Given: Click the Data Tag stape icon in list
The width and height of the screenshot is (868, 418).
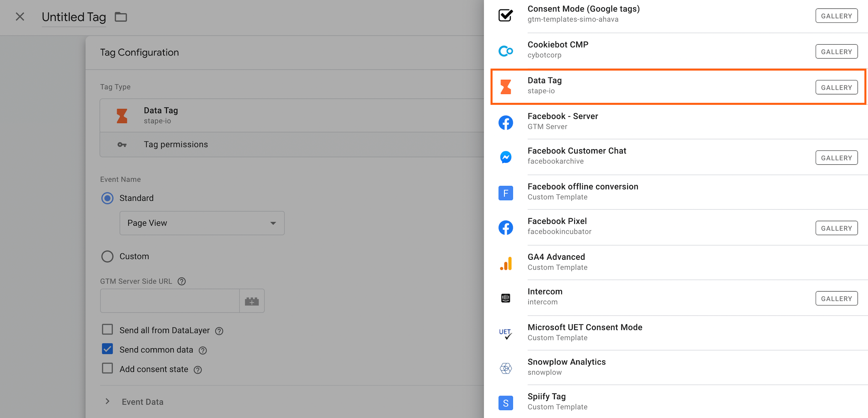Looking at the screenshot, I should click(x=505, y=87).
